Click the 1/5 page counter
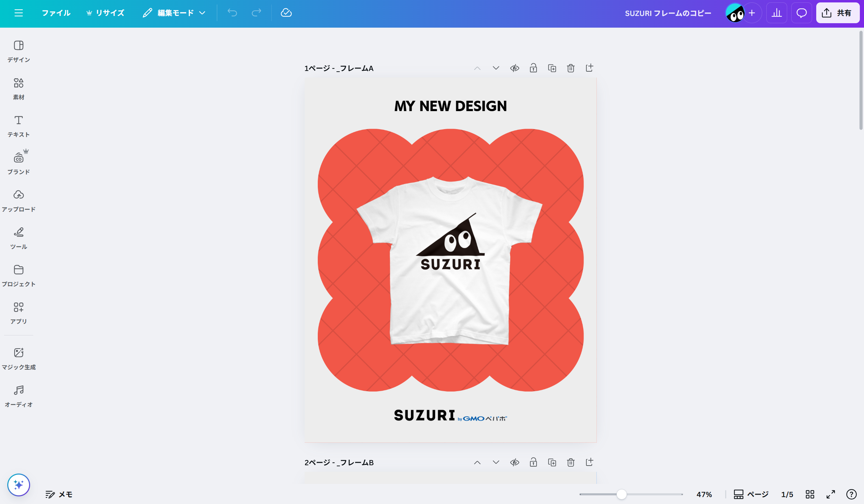The image size is (864, 504). pos(787,494)
